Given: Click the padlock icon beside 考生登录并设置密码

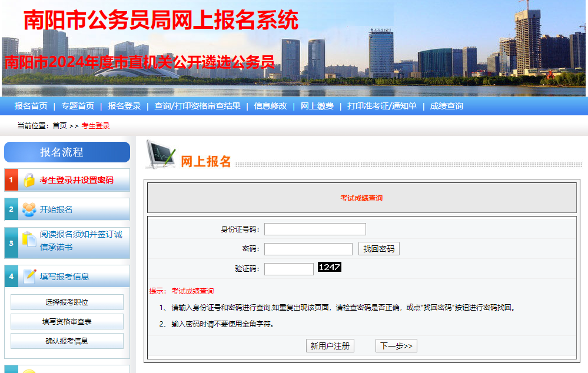Looking at the screenshot, I should click(x=29, y=180).
